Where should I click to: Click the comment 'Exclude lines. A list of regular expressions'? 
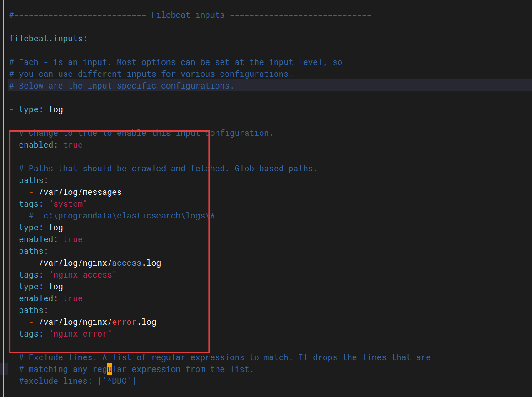click(x=225, y=357)
